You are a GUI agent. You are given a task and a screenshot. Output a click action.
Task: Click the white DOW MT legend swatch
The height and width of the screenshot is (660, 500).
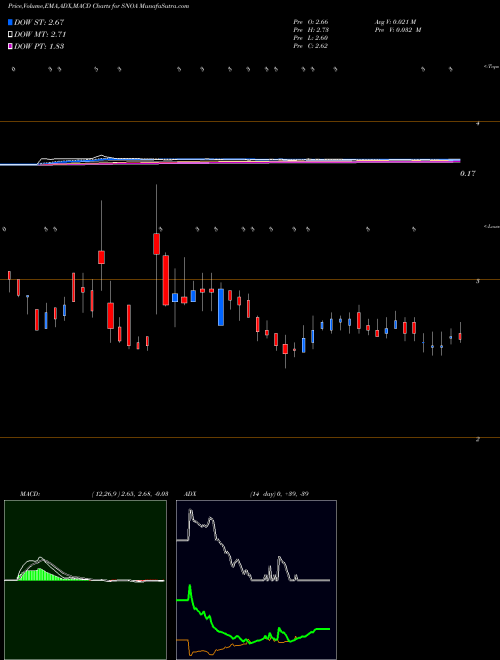[10, 34]
